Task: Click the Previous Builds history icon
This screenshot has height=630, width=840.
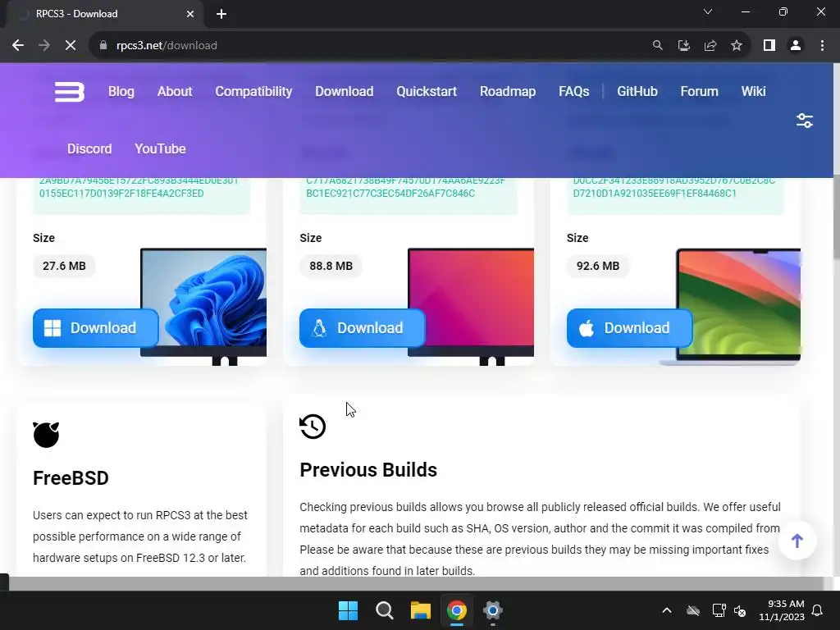Action: (313, 427)
